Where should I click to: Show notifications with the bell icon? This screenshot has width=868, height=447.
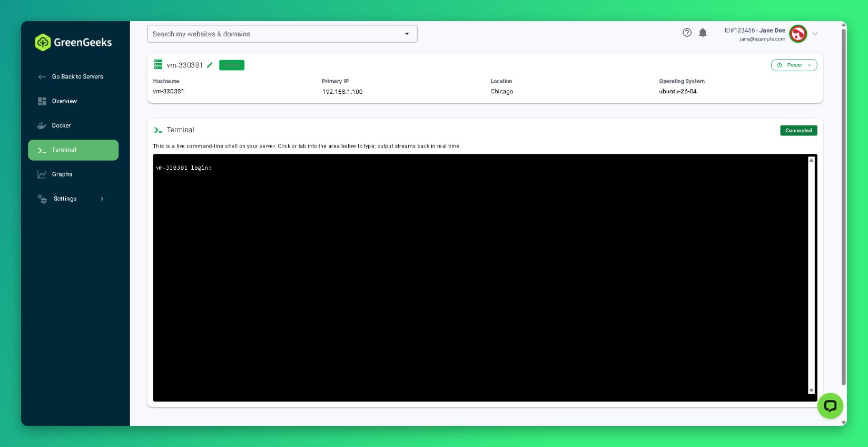(x=703, y=33)
